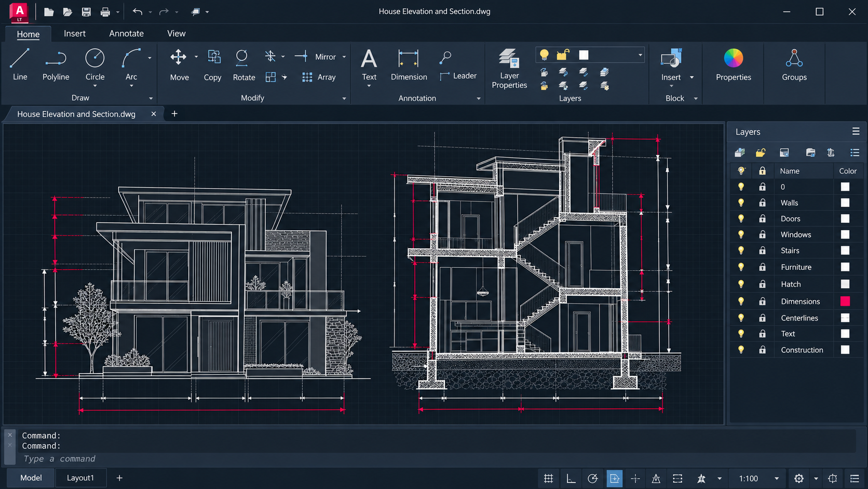The width and height of the screenshot is (868, 489).
Task: Toggle visibility of the Doors layer
Action: (741, 219)
